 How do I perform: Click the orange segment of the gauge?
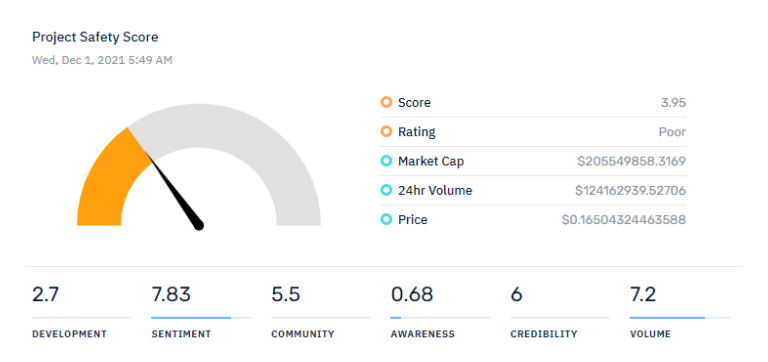(x=105, y=181)
